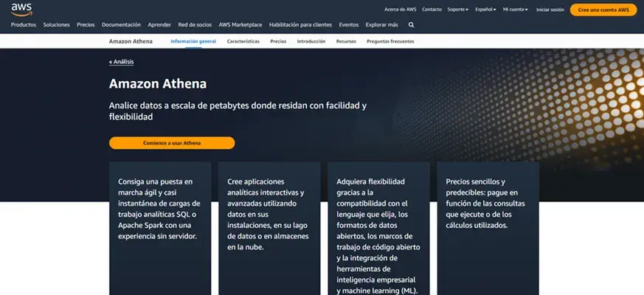Open the Soluciones menu
The width and height of the screenshot is (644, 295).
pos(56,24)
